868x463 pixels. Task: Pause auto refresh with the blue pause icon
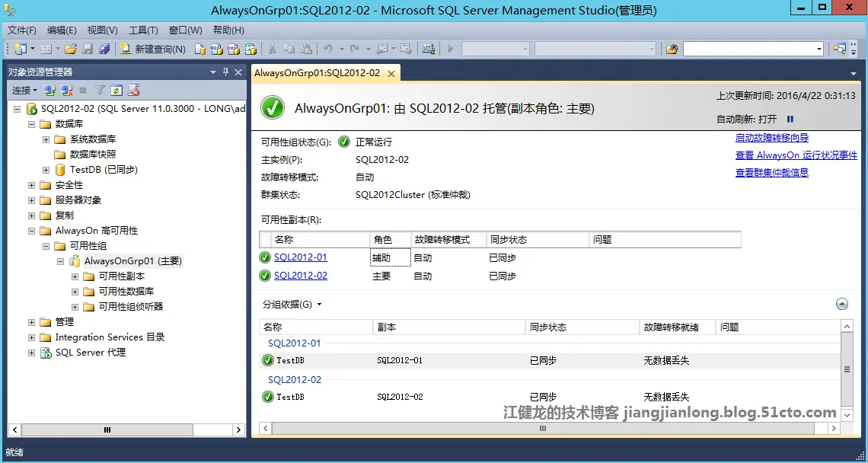[790, 119]
